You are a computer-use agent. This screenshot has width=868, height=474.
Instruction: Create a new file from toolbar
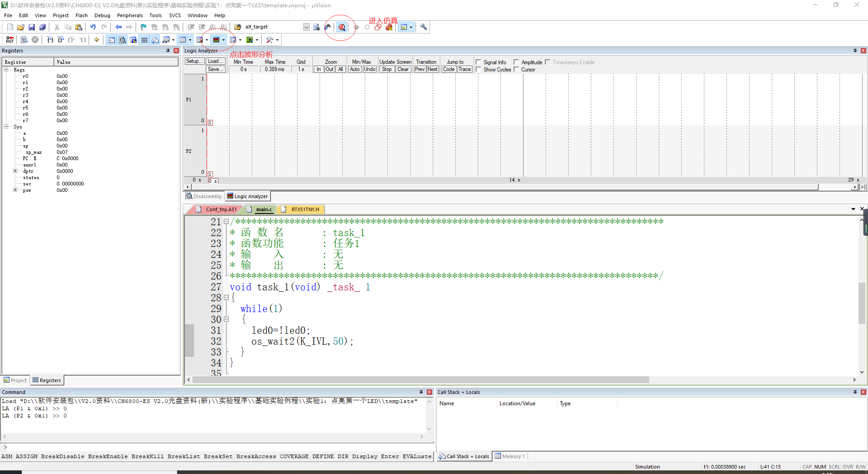tap(10, 27)
